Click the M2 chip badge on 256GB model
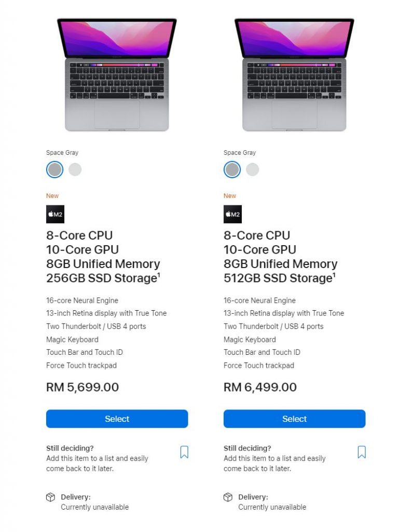 point(55,214)
